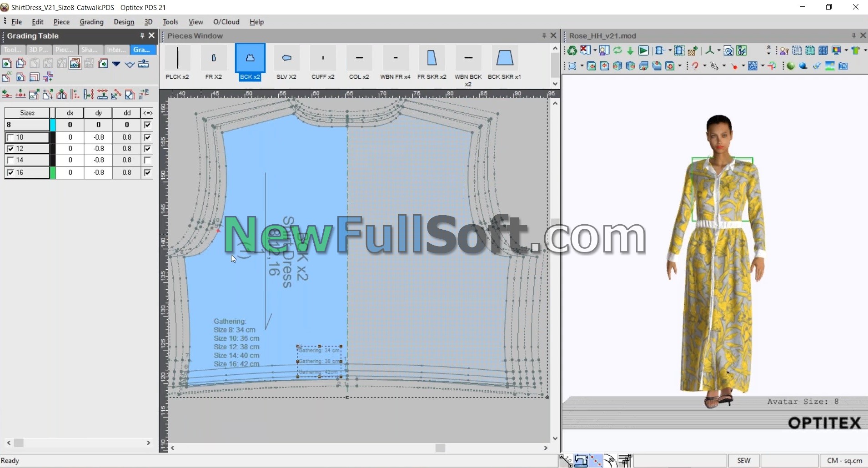Open the O/Cloud menu
Image resolution: width=868 pixels, height=468 pixels.
point(226,22)
